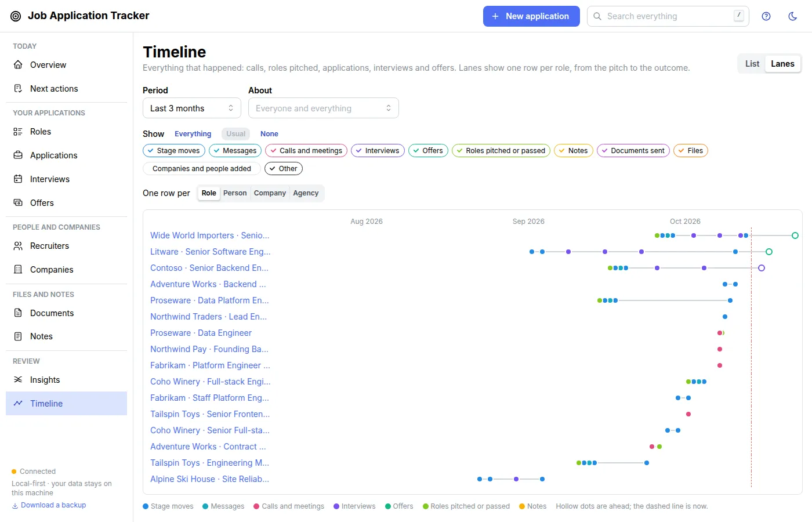Image resolution: width=812 pixels, height=522 pixels.
Task: Enable the Companies and people added chip
Action: [x=201, y=169]
